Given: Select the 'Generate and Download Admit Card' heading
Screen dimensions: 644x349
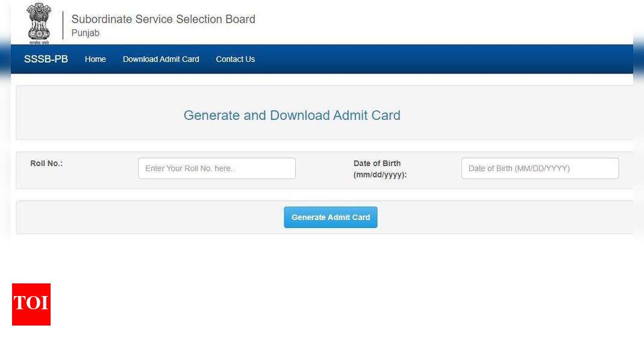Looking at the screenshot, I should click(x=292, y=116).
